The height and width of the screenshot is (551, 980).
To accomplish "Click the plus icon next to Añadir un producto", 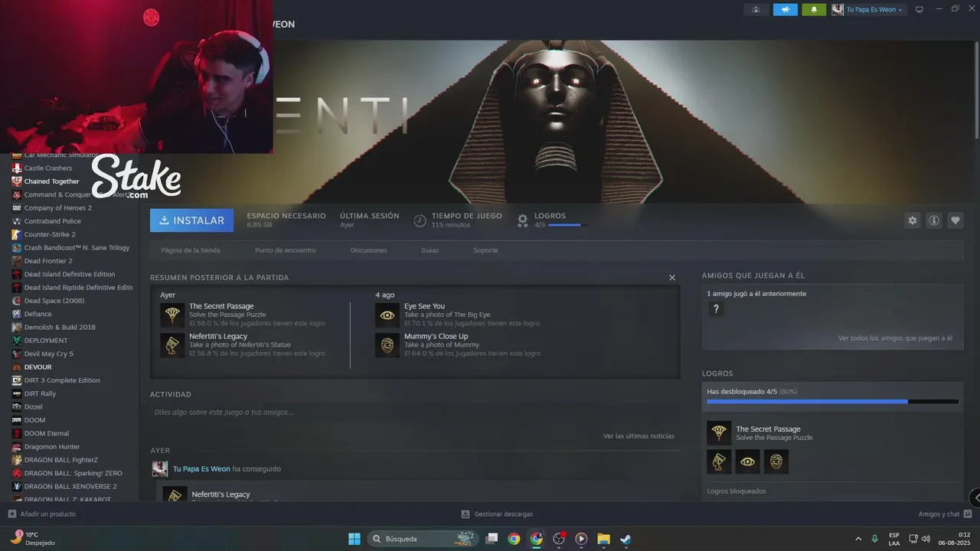I will (x=11, y=514).
